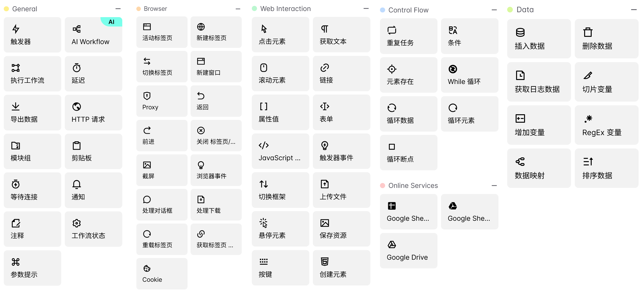The height and width of the screenshot is (293, 644).
Task: Select the 悬停元素 hover block
Action: 280,229
